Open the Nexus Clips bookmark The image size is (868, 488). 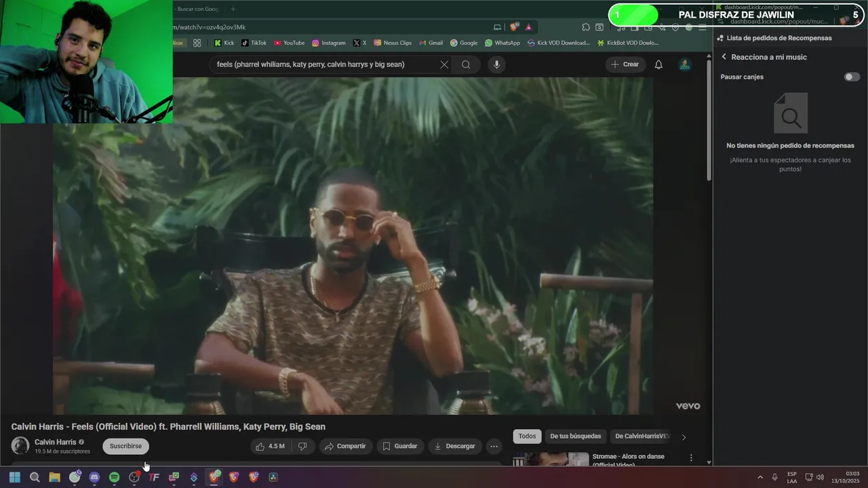pos(393,43)
